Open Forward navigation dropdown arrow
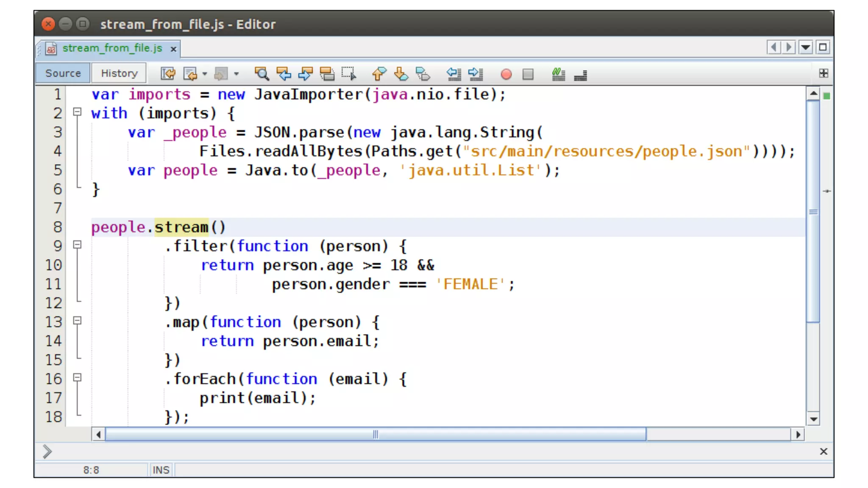 coord(236,74)
